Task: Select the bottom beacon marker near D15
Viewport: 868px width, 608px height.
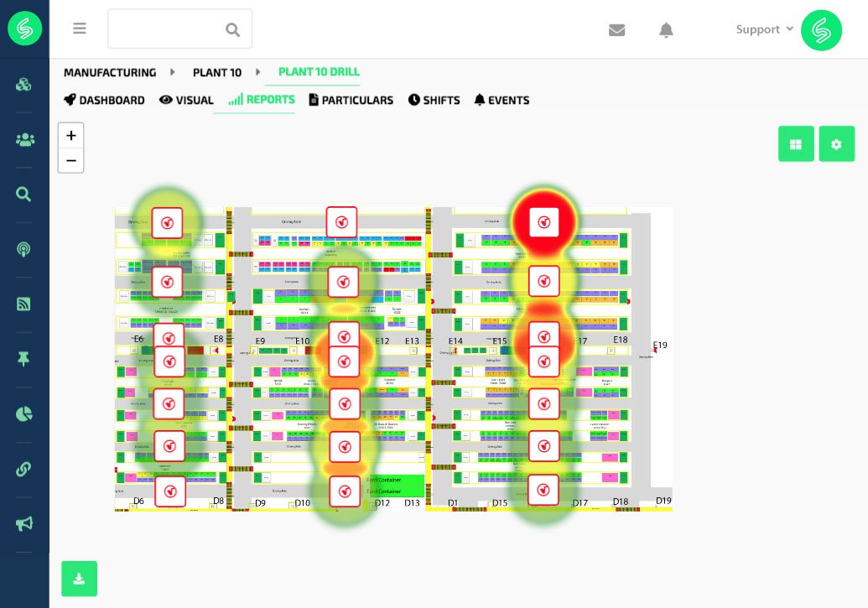Action: point(543,490)
